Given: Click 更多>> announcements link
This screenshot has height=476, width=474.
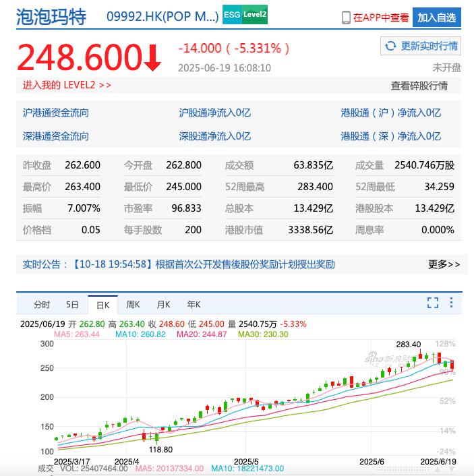Looking at the screenshot, I should coord(444,264).
